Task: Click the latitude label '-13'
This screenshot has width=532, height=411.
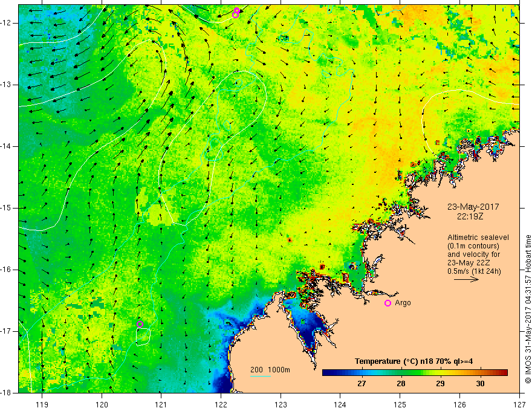Action: click(x=6, y=85)
